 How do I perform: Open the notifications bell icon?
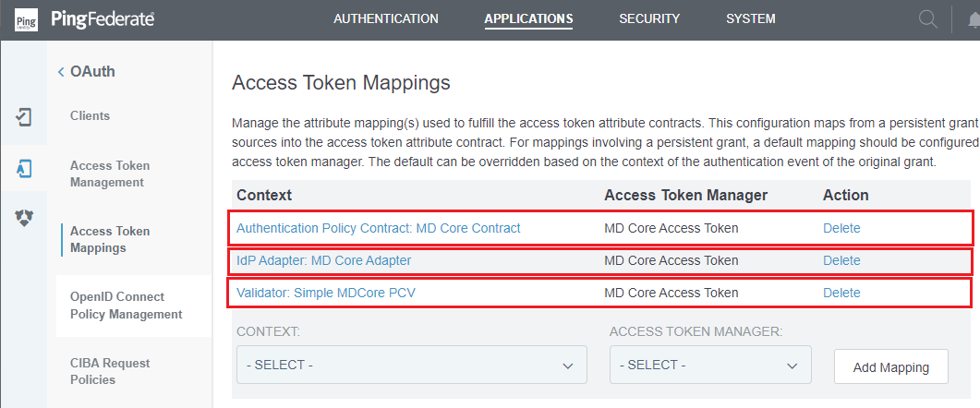pyautogui.click(x=974, y=20)
